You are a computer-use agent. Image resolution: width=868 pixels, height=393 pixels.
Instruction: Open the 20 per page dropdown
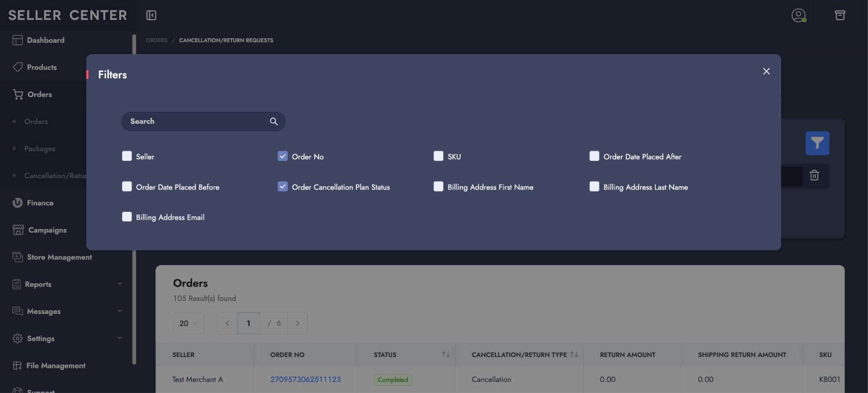coord(188,323)
